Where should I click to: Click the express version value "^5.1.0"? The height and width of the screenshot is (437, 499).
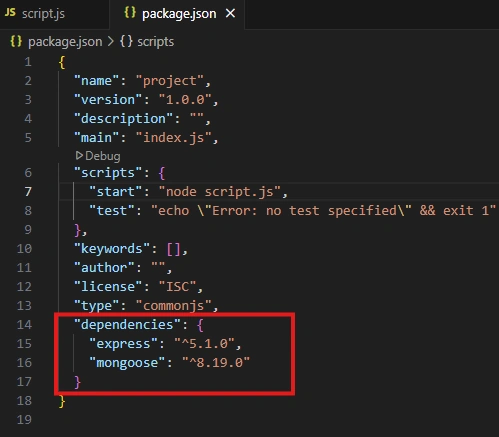click(205, 344)
